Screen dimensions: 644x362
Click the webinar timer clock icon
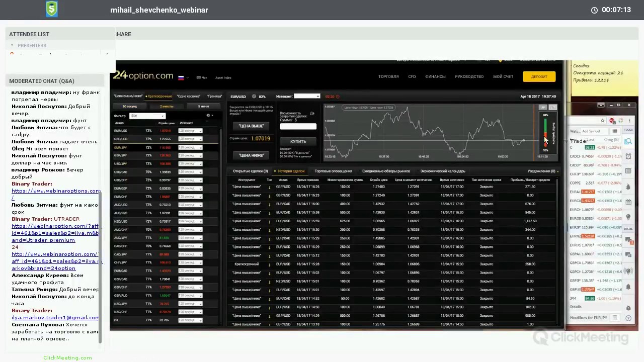[594, 10]
